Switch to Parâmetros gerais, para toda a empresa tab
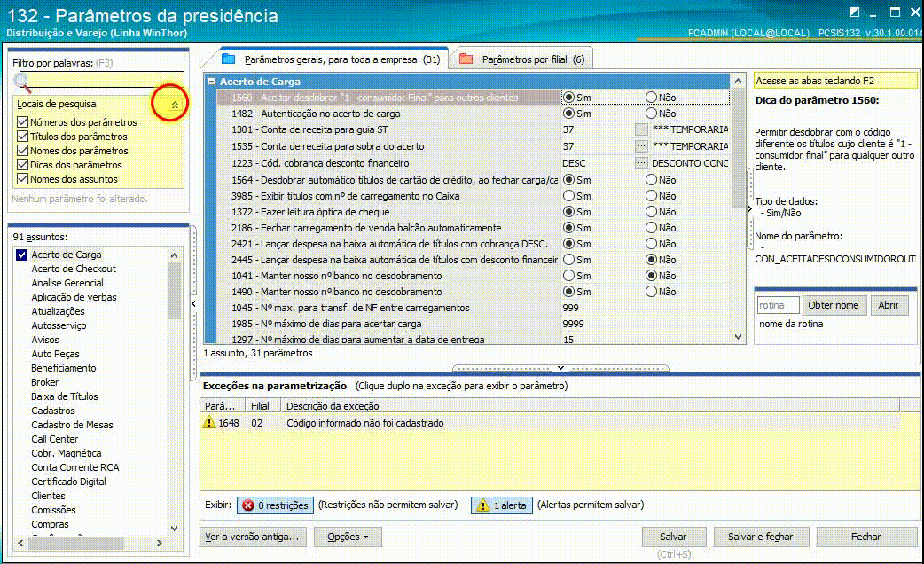Image resolution: width=924 pixels, height=564 pixels. tap(333, 59)
